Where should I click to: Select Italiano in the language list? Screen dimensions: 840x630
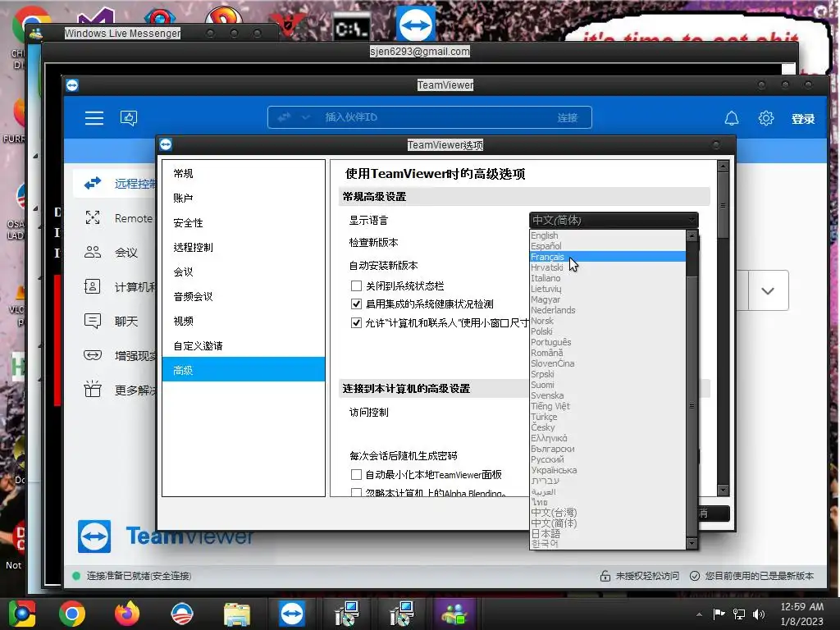click(608, 278)
